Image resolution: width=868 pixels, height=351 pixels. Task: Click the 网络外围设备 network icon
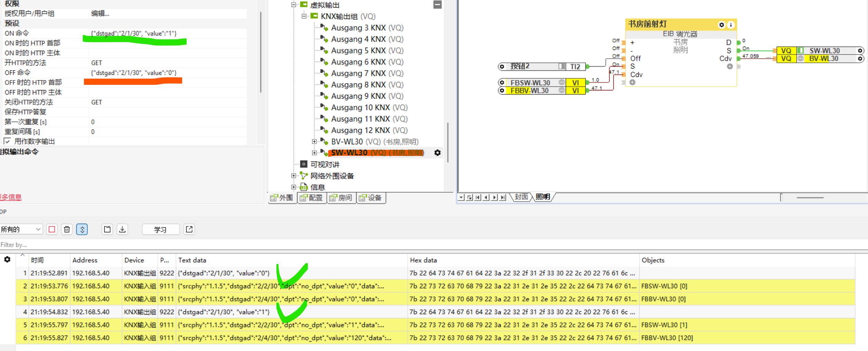click(x=304, y=176)
